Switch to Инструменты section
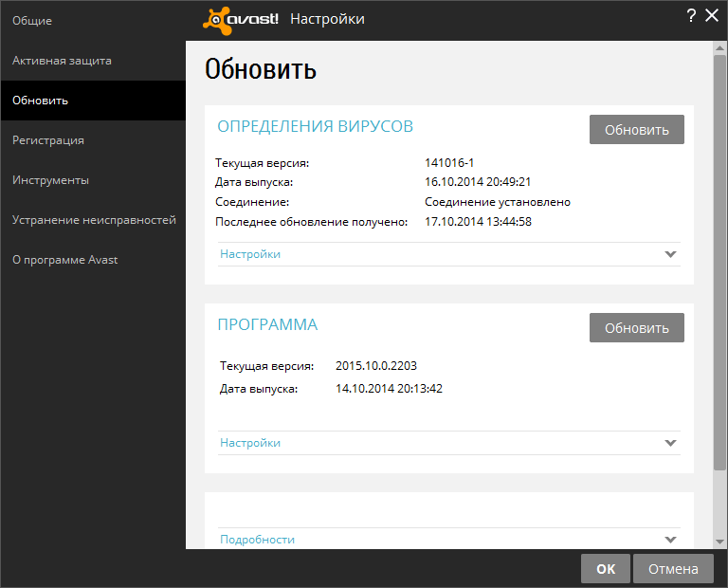728x588 pixels. [93, 180]
